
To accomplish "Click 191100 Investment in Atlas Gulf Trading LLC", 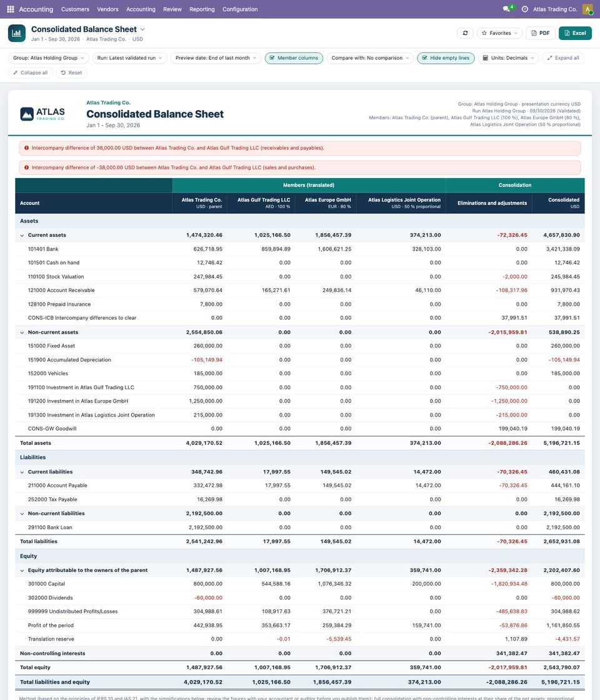I will (x=300, y=387).
